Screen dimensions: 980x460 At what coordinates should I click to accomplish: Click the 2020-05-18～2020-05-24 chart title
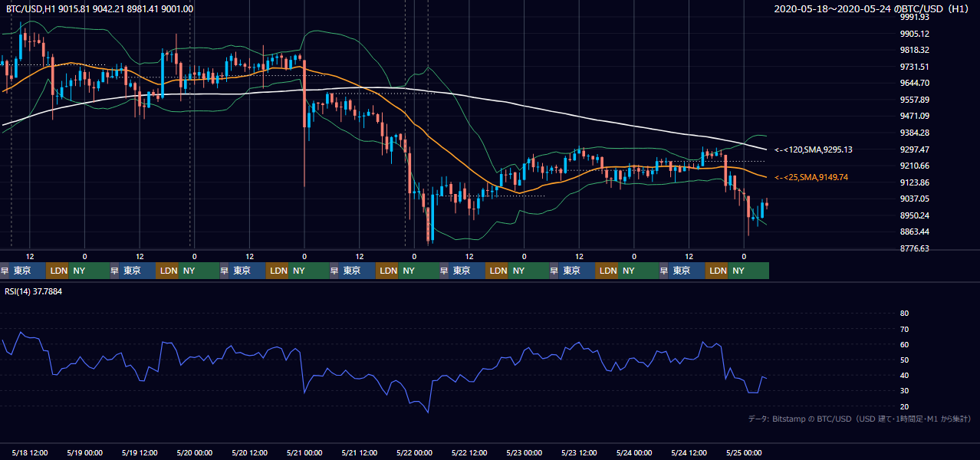pos(873,8)
